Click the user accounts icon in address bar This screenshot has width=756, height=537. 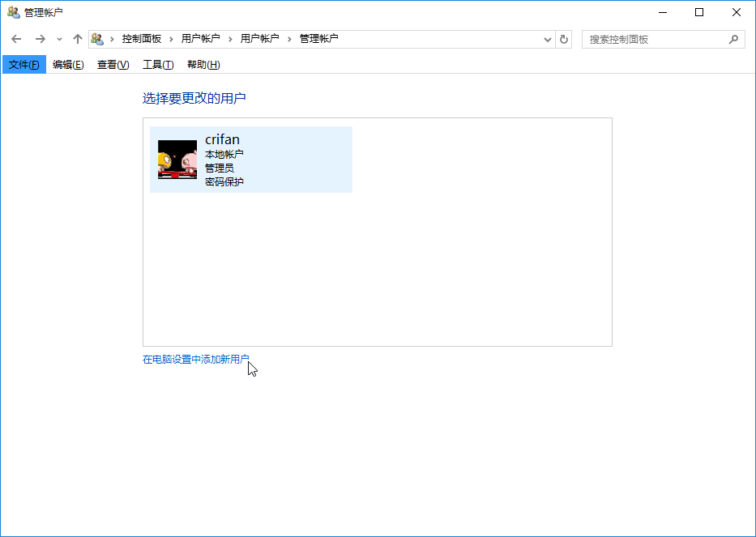coord(97,39)
